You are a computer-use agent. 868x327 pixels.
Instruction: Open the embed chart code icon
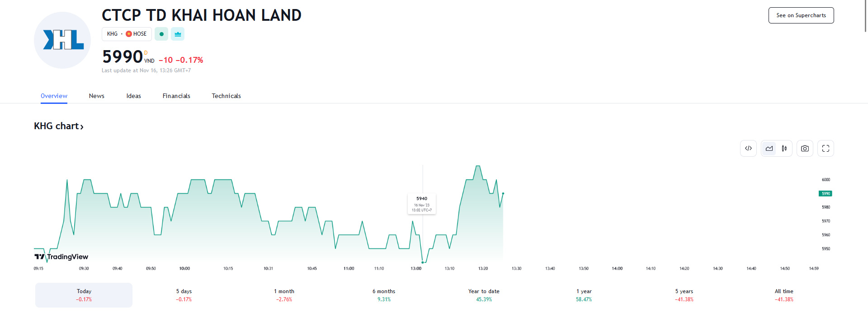(748, 148)
